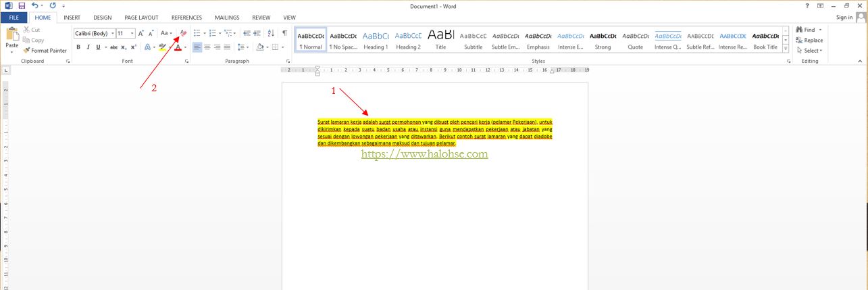Switch to the MAILINGS tab
Image resolution: width=868 pixels, height=290 pixels.
click(x=227, y=18)
